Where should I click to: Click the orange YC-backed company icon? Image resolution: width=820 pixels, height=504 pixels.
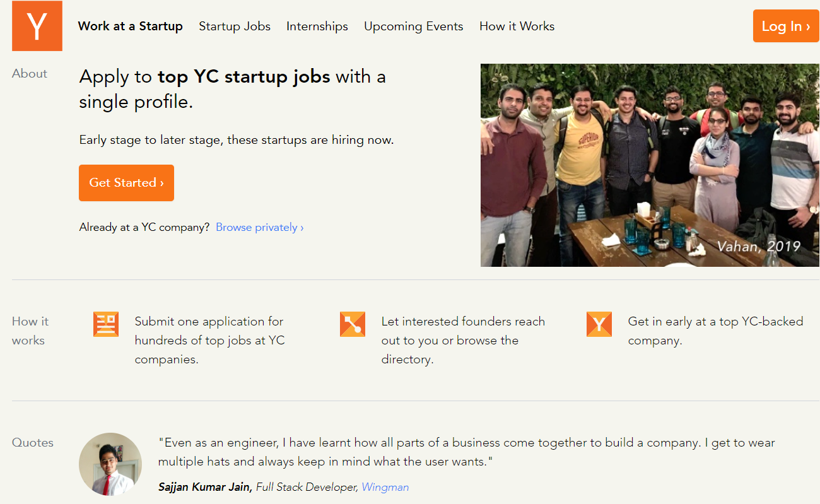[599, 324]
